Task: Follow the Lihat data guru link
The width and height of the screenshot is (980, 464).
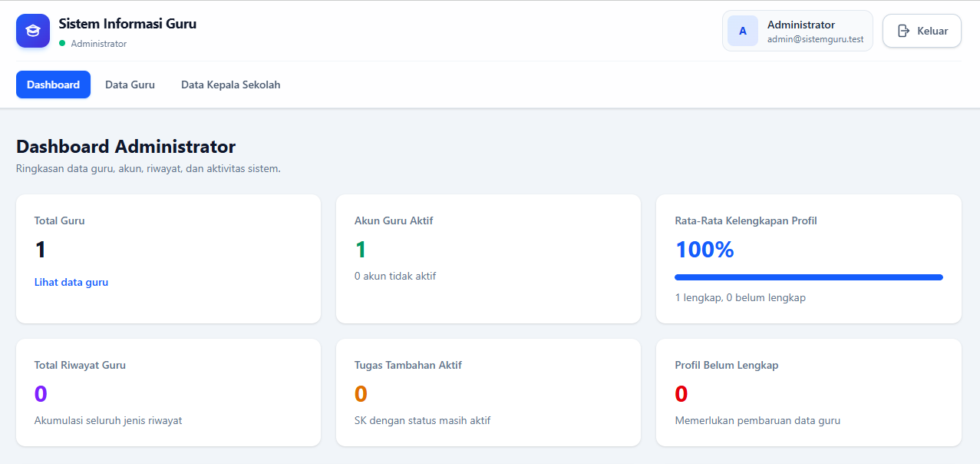Action: 71,282
